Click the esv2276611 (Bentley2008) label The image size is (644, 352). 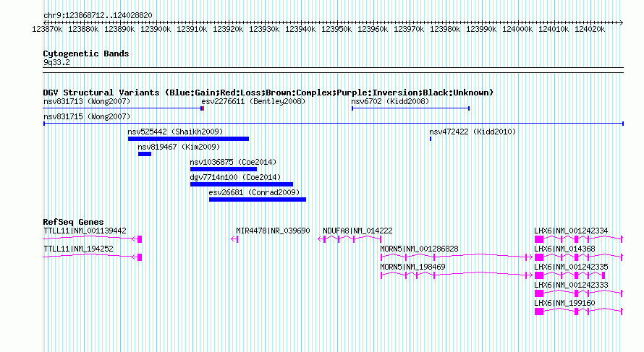click(253, 101)
